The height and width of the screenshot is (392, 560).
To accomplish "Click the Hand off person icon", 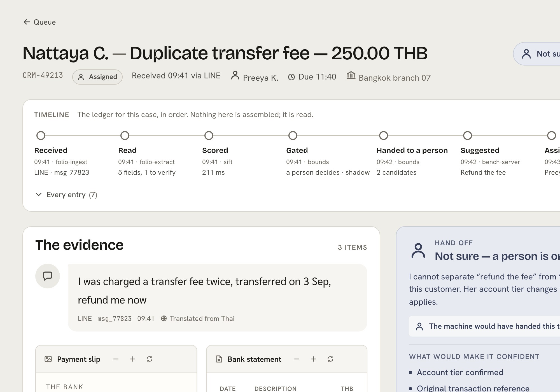I will pyautogui.click(x=418, y=251).
